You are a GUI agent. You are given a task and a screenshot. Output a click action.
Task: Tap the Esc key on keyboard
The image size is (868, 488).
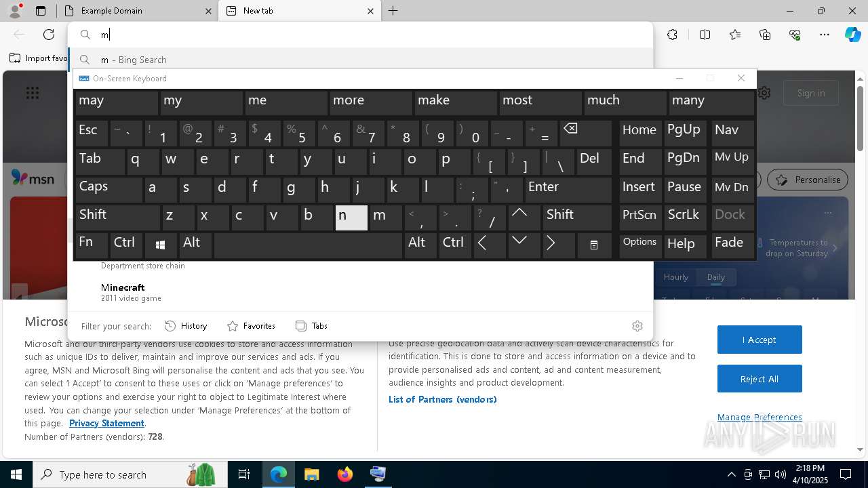(92, 133)
